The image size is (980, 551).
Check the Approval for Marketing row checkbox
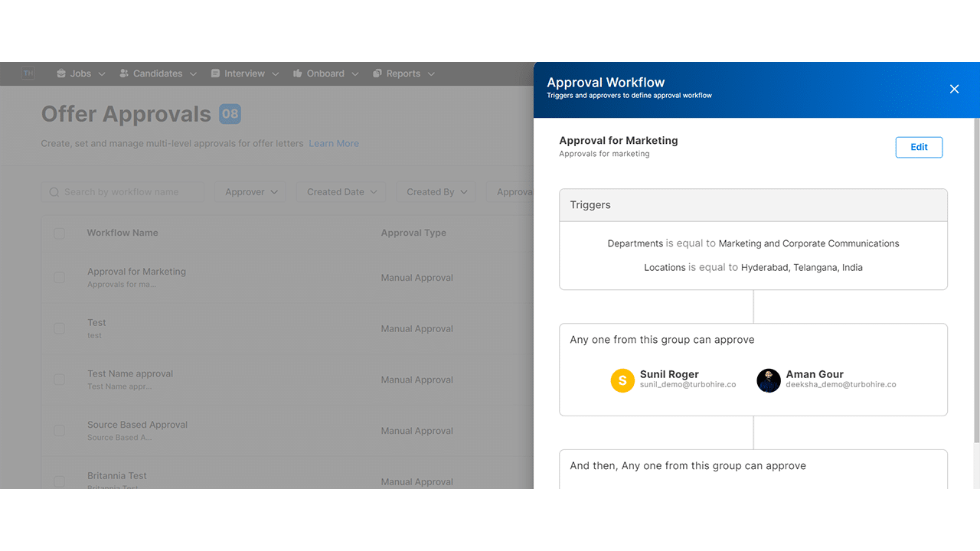(59, 277)
